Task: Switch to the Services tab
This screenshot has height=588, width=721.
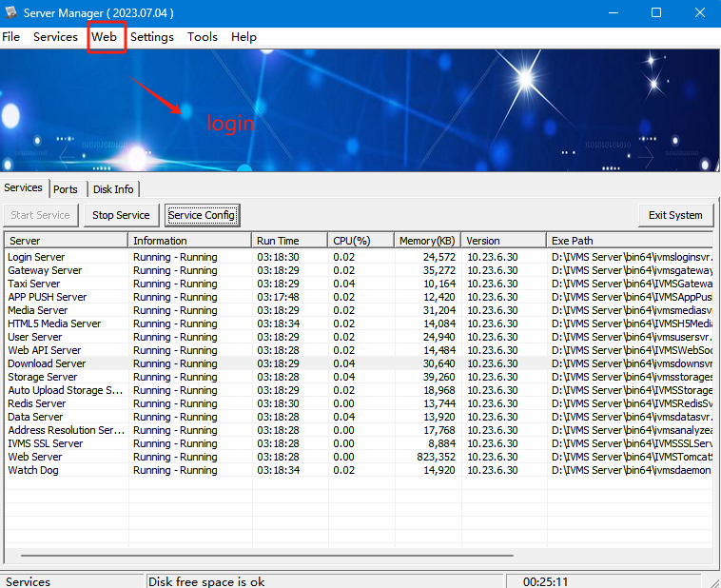Action: (24, 187)
